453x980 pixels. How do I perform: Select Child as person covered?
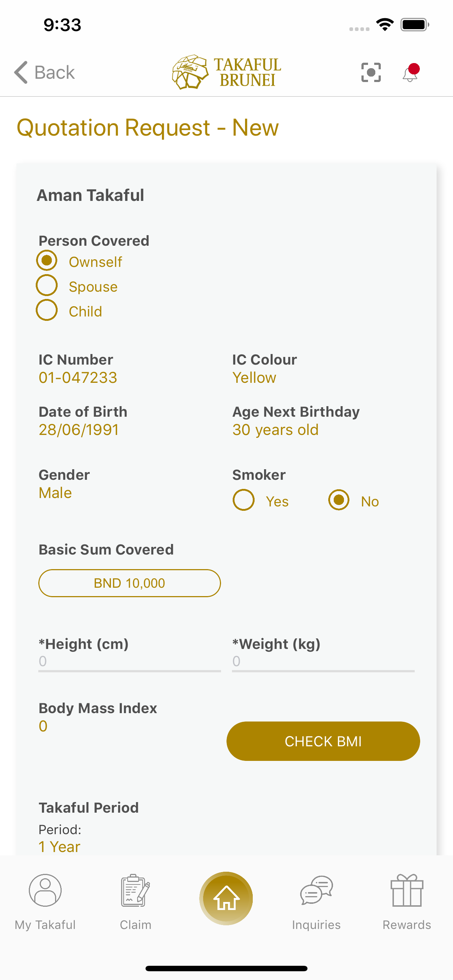point(47,310)
